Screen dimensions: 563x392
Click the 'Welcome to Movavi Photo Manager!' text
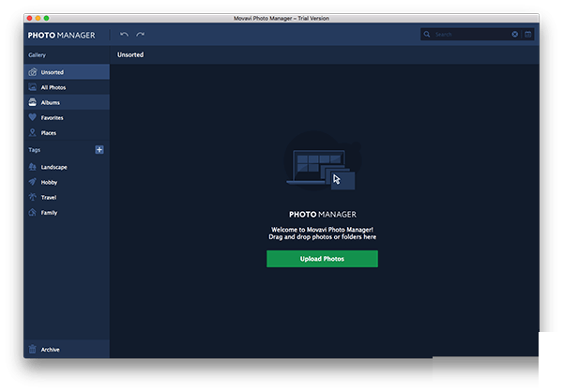(x=322, y=230)
